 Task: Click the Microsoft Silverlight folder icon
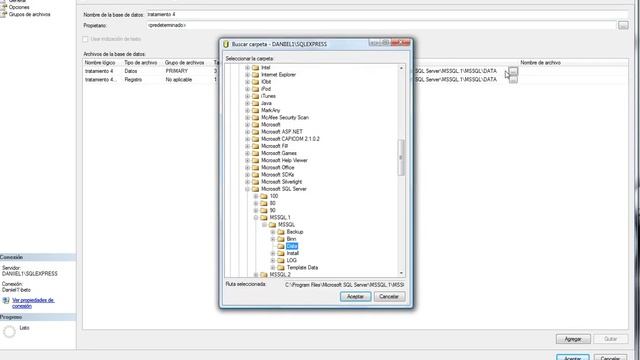(x=256, y=182)
